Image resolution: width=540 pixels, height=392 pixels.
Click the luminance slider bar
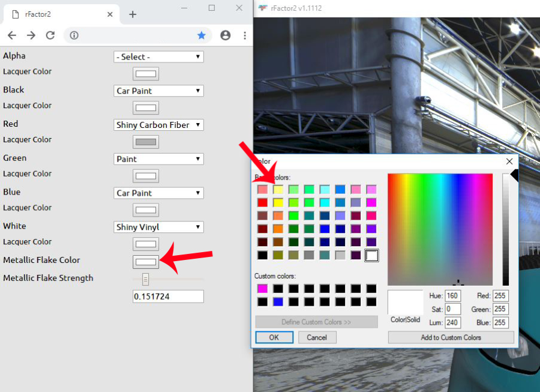pos(505,229)
